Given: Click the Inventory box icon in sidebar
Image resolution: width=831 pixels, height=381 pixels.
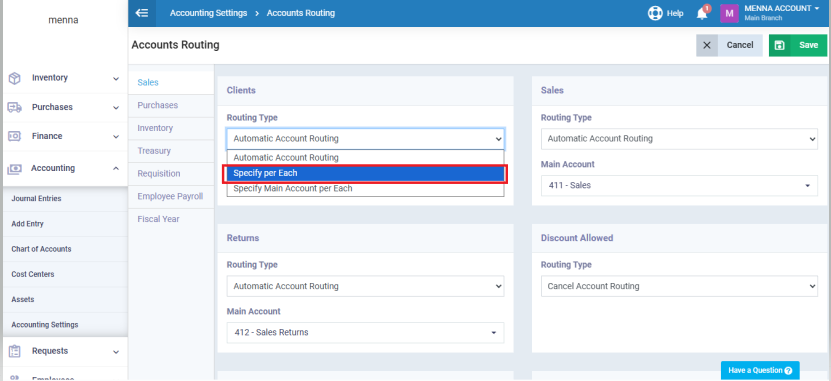Looking at the screenshot, I should click(14, 78).
